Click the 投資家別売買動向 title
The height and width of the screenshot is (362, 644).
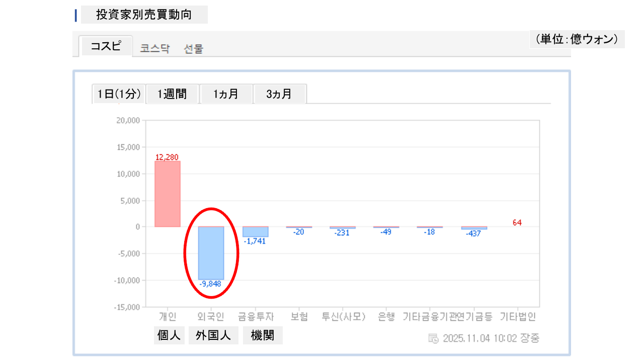point(144,15)
